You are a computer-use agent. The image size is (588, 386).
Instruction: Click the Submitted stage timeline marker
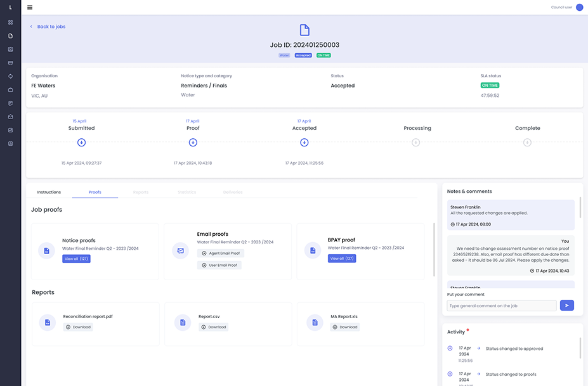click(81, 143)
